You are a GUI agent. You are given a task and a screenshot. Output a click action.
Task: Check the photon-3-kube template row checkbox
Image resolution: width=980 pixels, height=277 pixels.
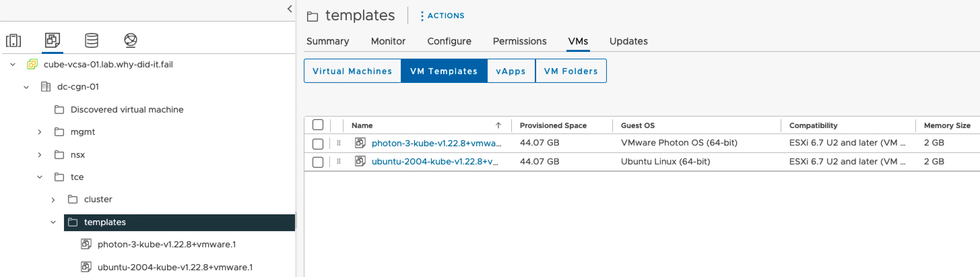point(318,144)
